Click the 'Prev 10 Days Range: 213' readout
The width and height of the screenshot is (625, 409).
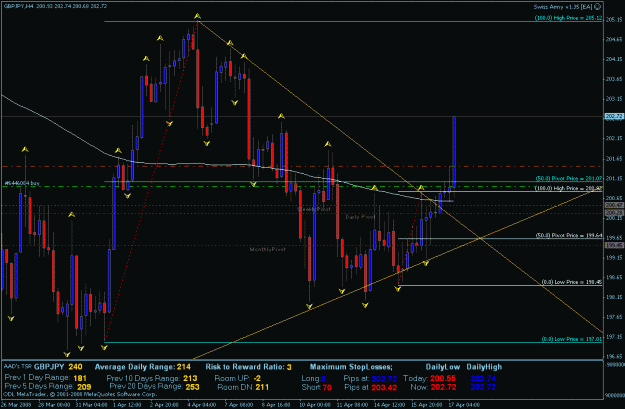(x=152, y=378)
